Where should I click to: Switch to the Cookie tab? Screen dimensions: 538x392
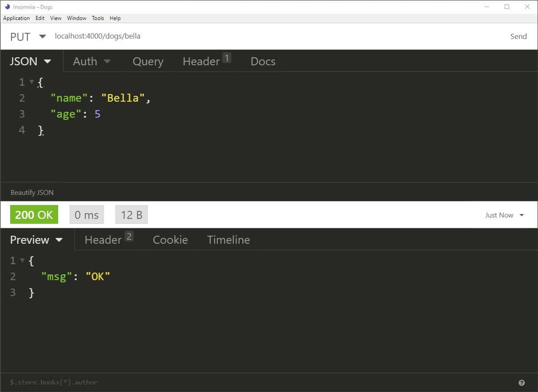click(x=170, y=240)
